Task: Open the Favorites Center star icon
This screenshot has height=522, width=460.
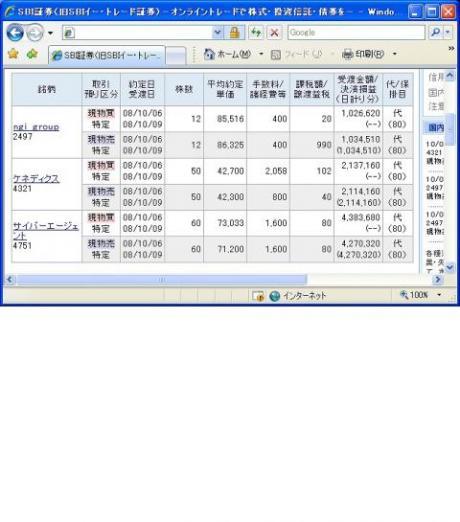Action: click(13, 54)
